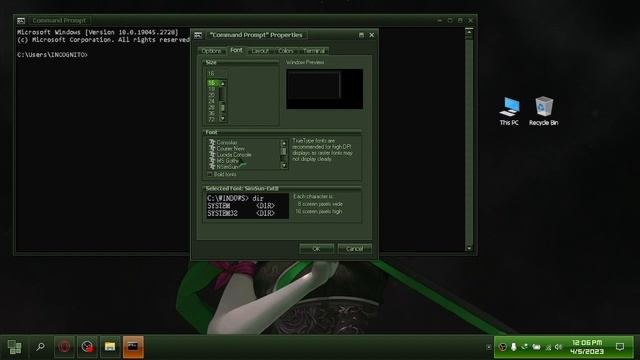Close the Command Prompt window
640x360 pixels.
(x=471, y=20)
